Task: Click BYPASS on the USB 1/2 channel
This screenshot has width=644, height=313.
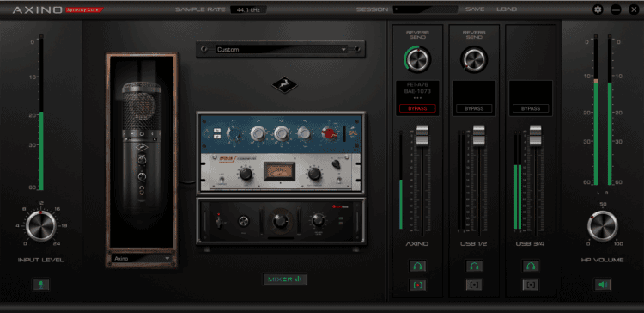Action: pyautogui.click(x=474, y=108)
